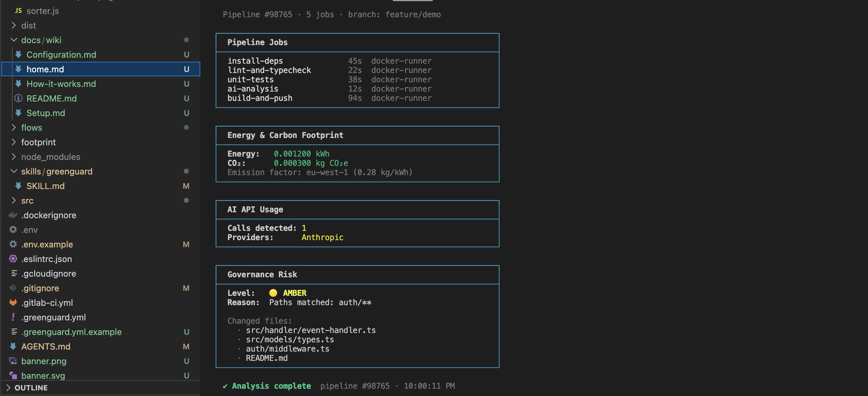Open the How-it-works.md file
Screen dimensions: 868x396
point(61,84)
